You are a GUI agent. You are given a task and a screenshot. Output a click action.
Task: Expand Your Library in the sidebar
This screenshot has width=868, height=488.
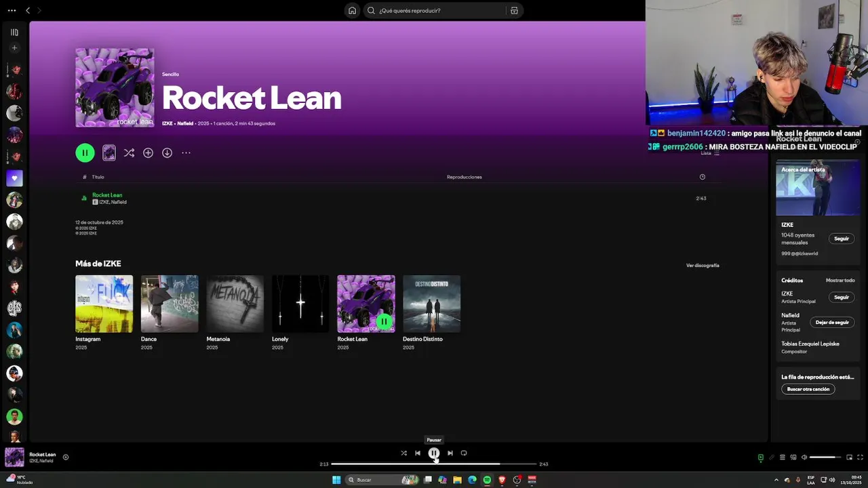point(14,32)
